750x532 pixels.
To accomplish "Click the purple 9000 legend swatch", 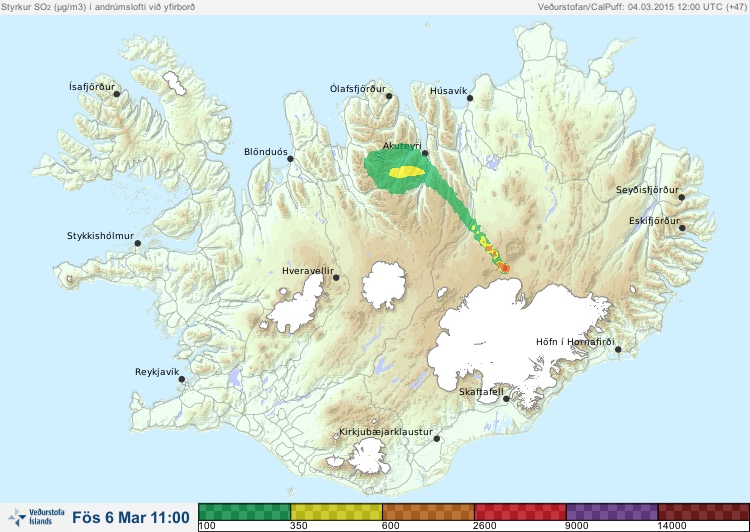I will pos(612,512).
